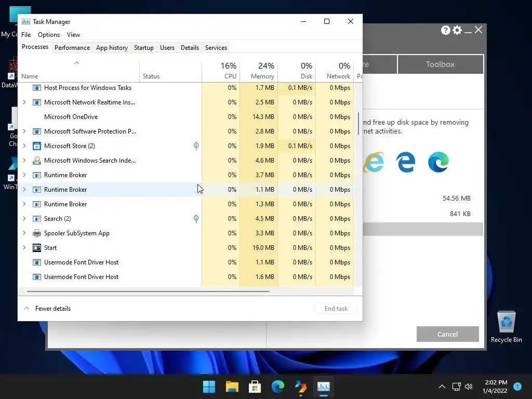
Task: Open File Explorer from the taskbar
Action: (x=232, y=387)
